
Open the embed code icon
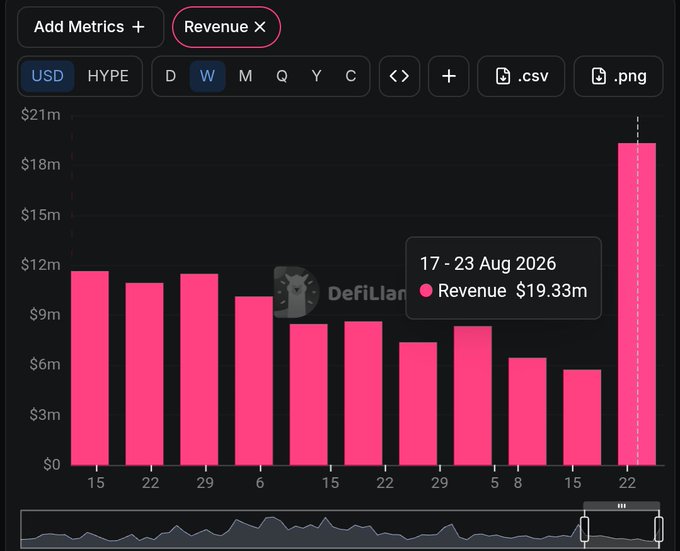click(x=399, y=76)
